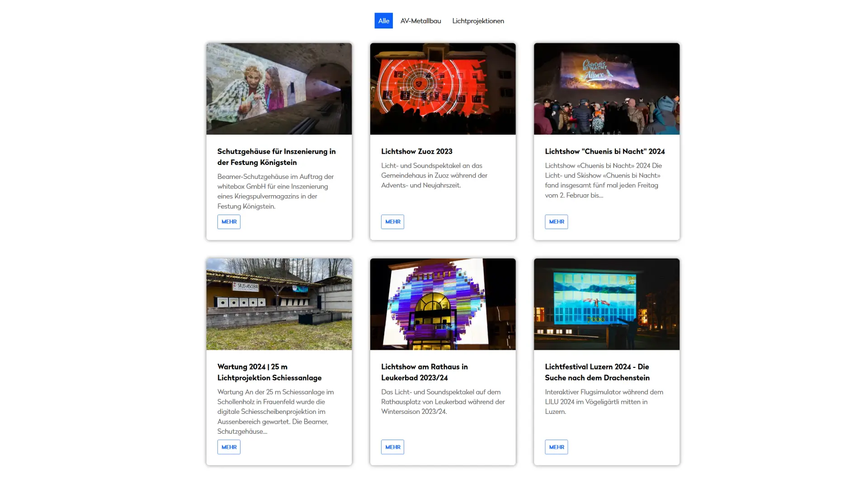Image resolution: width=868 pixels, height=488 pixels.
Task: Click the Lichtshow "Chuenis bi Nacht" 2024 title
Action: click(604, 151)
